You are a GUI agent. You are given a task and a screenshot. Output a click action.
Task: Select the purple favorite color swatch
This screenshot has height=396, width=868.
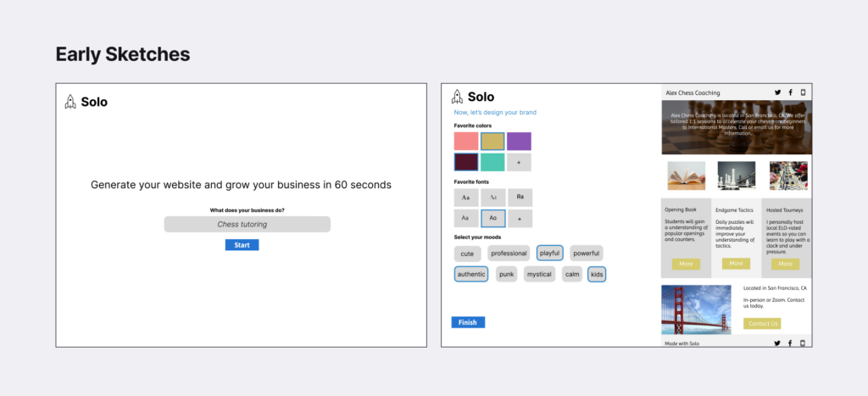coord(519,142)
